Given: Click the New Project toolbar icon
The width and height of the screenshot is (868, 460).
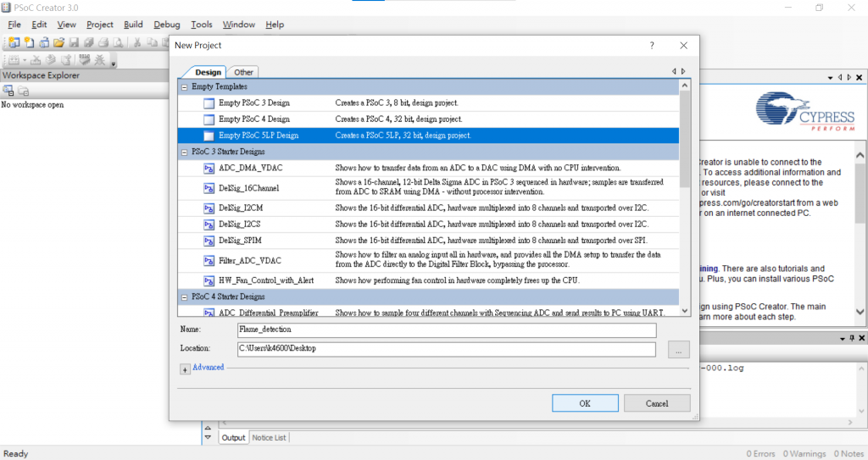Looking at the screenshot, I should [x=14, y=42].
